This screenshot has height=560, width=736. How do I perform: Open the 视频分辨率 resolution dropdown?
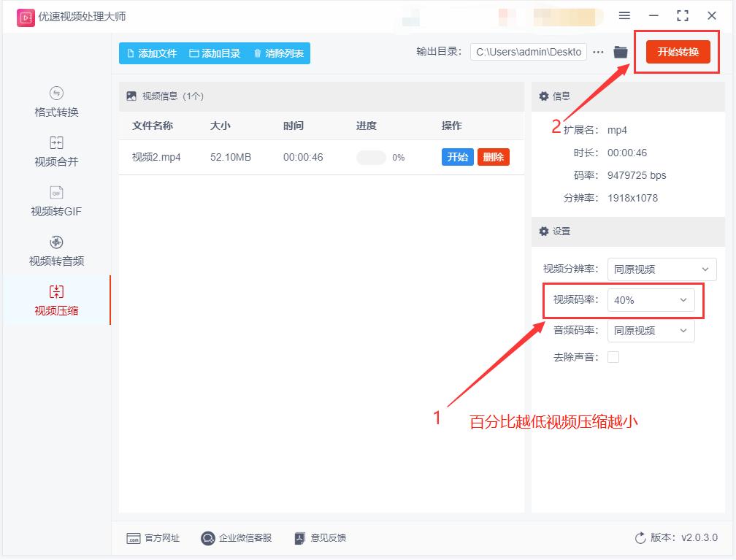[662, 269]
